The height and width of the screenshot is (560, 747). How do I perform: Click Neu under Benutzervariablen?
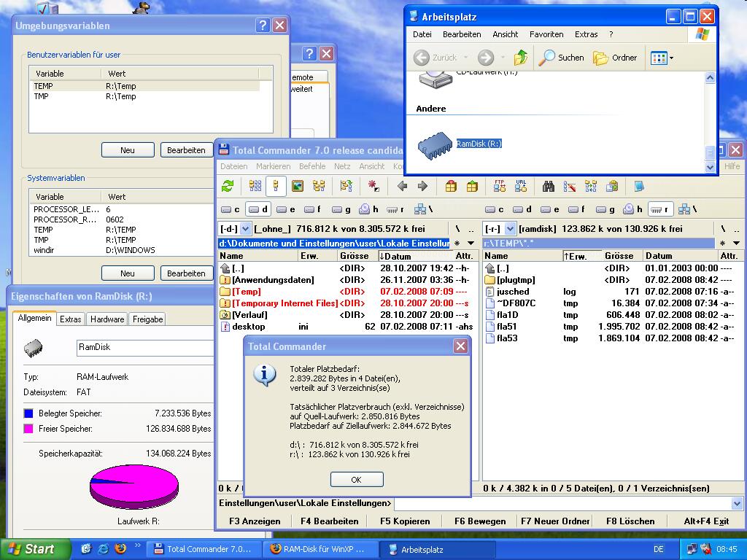pos(128,150)
